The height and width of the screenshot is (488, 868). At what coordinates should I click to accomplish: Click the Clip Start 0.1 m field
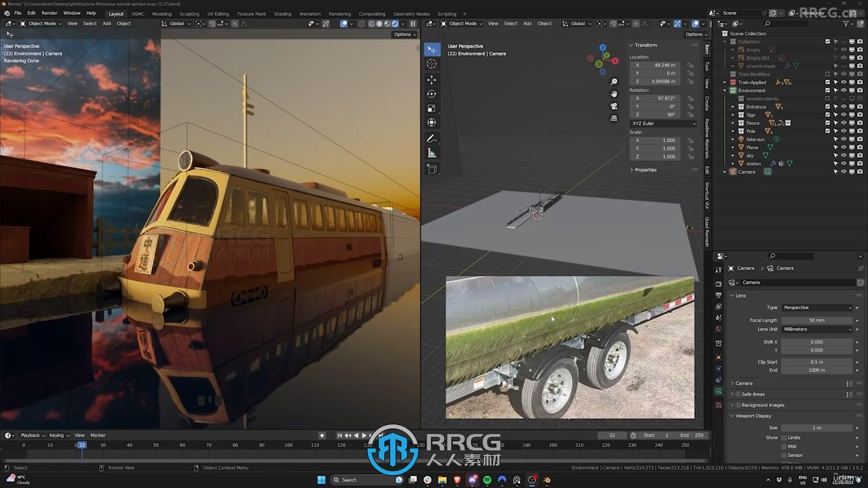tap(817, 362)
